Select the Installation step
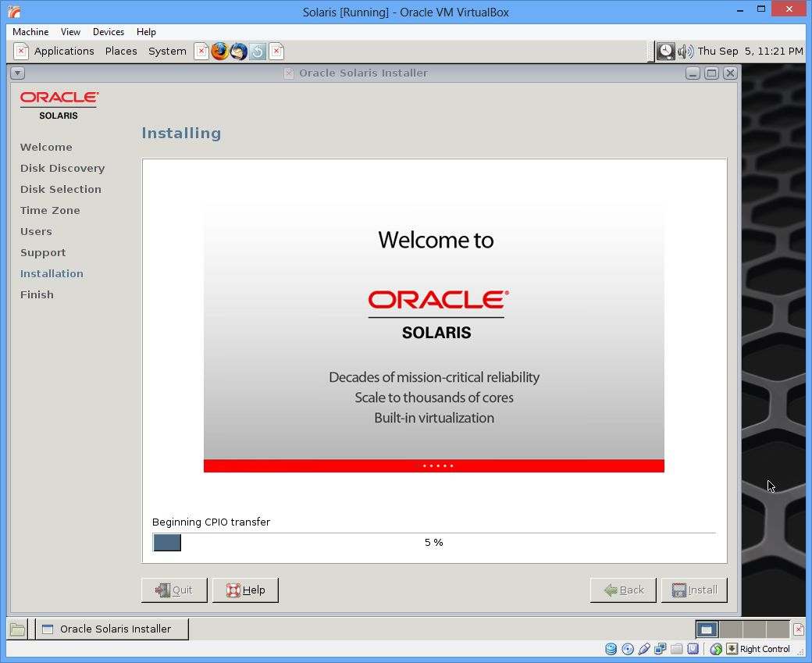The height and width of the screenshot is (663, 812). click(52, 273)
